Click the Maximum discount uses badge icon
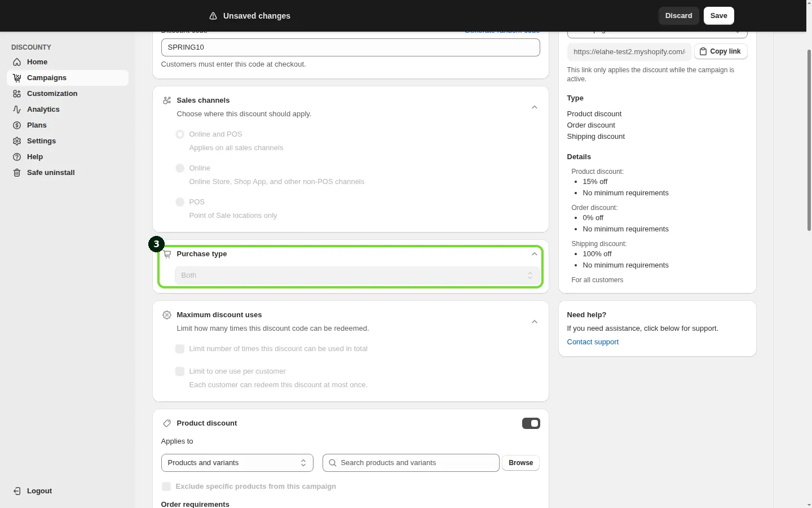This screenshot has width=812, height=508. coord(167,315)
